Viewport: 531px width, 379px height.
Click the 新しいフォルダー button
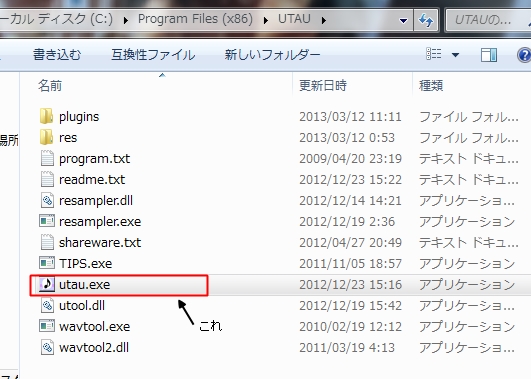click(x=272, y=55)
